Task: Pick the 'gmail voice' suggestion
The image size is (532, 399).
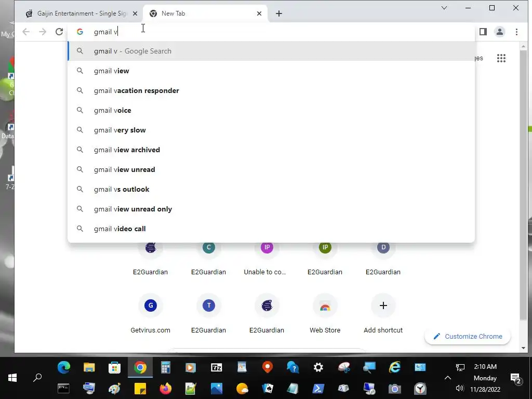Action: click(x=271, y=110)
